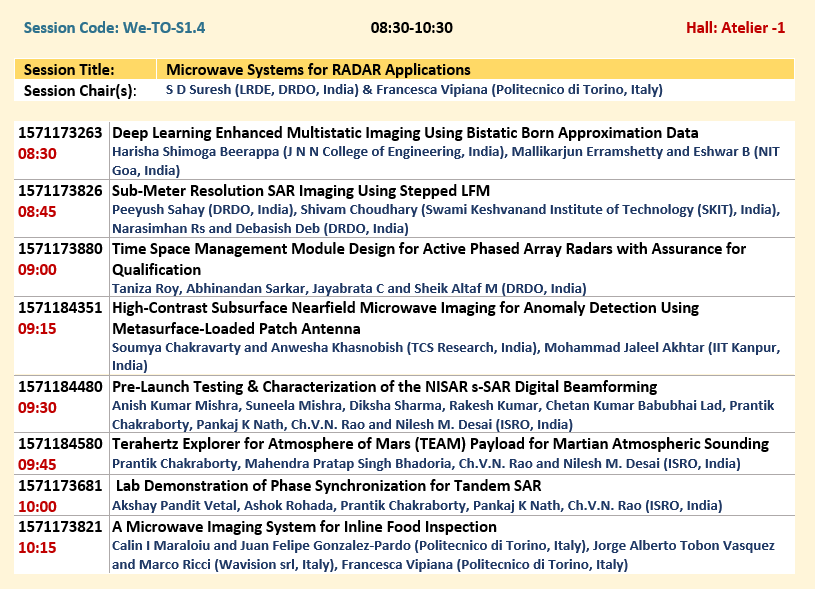Click paper ID 1571173880
Viewport: 815px width, 589px height.
pyautogui.click(x=60, y=249)
